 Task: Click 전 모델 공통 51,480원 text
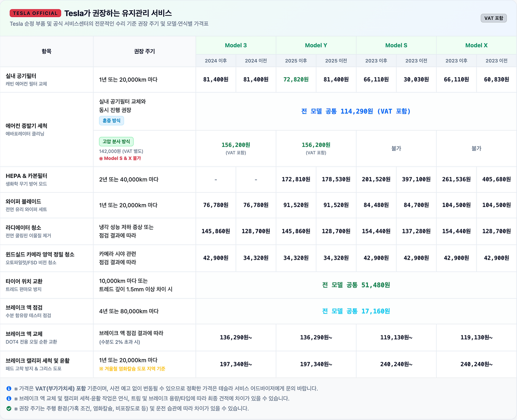pos(356,285)
